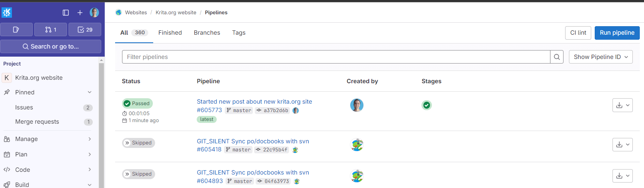Open pipeline #605418 link
644x188 pixels.
tap(209, 149)
